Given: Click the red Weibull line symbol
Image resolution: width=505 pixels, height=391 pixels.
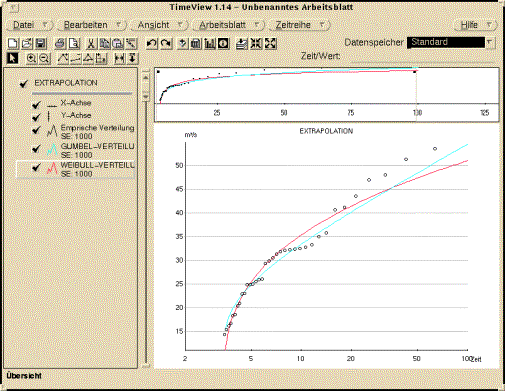Looking at the screenshot, I should tap(52, 168).
